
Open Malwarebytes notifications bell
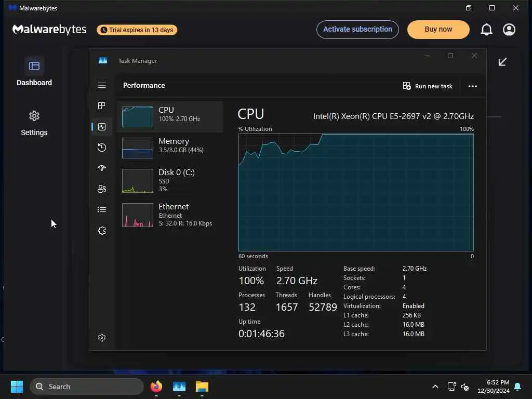point(486,30)
